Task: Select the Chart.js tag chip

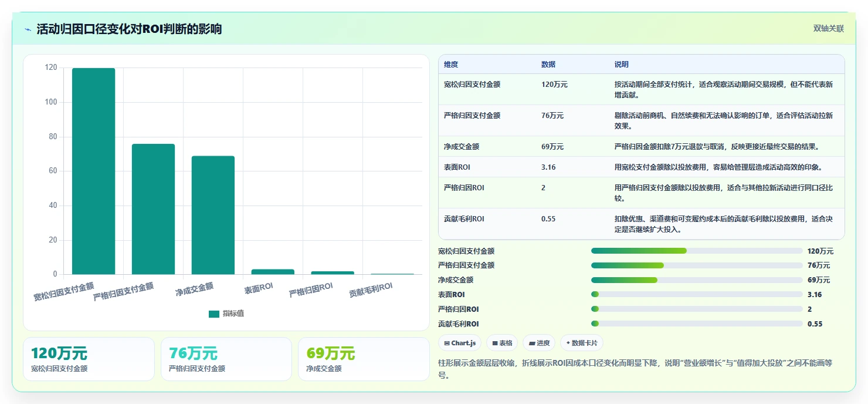Action: [x=460, y=343]
